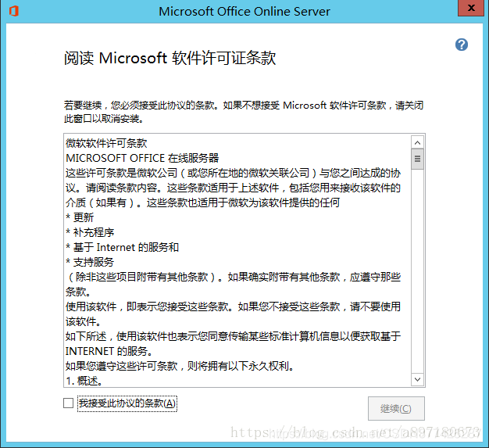Click the * 基于 Internet 的服务和 line
The height and width of the screenshot is (448, 489).
point(122,247)
